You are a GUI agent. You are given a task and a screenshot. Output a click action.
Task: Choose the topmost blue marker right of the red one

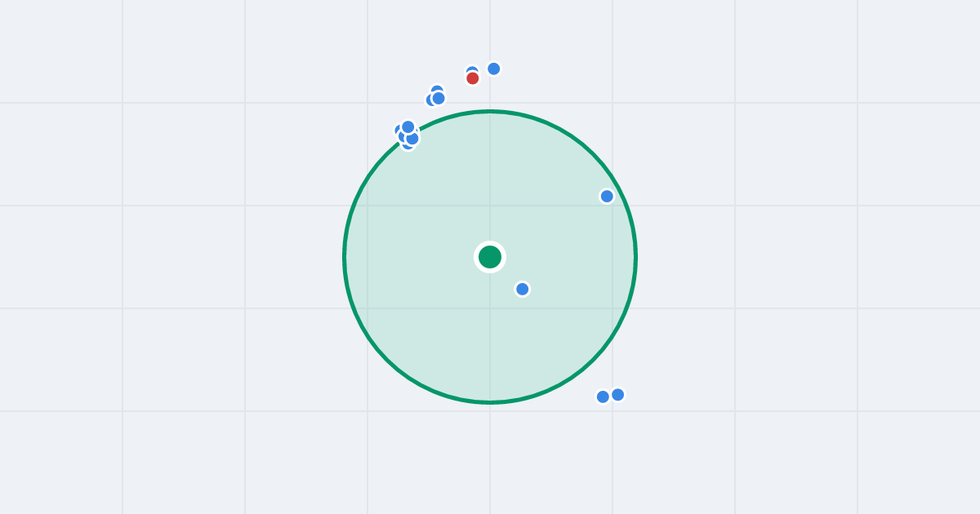tap(494, 69)
